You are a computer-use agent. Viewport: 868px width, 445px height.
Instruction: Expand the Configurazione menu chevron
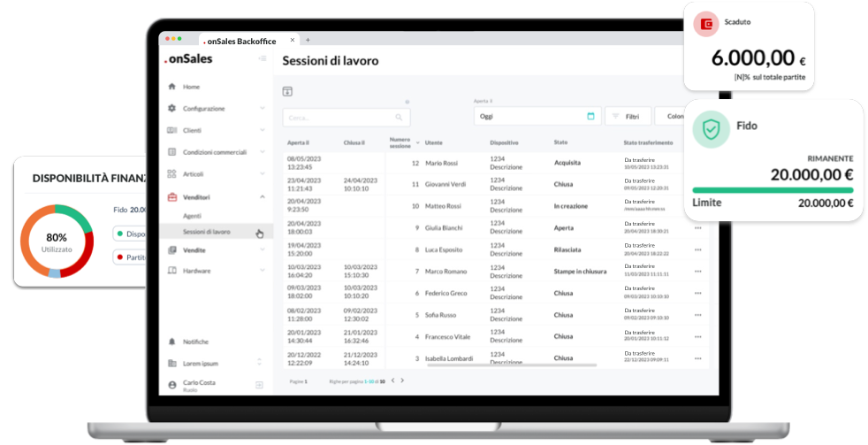coord(262,108)
